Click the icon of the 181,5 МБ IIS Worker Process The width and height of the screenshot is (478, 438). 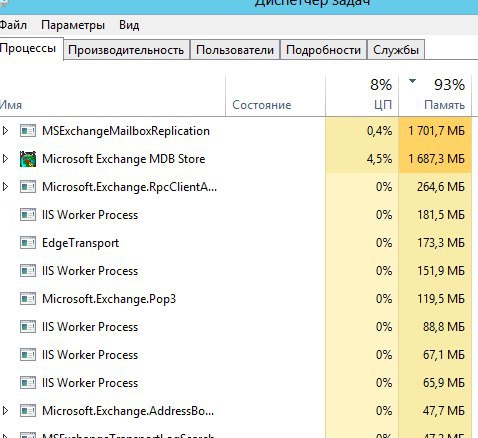(x=28, y=215)
